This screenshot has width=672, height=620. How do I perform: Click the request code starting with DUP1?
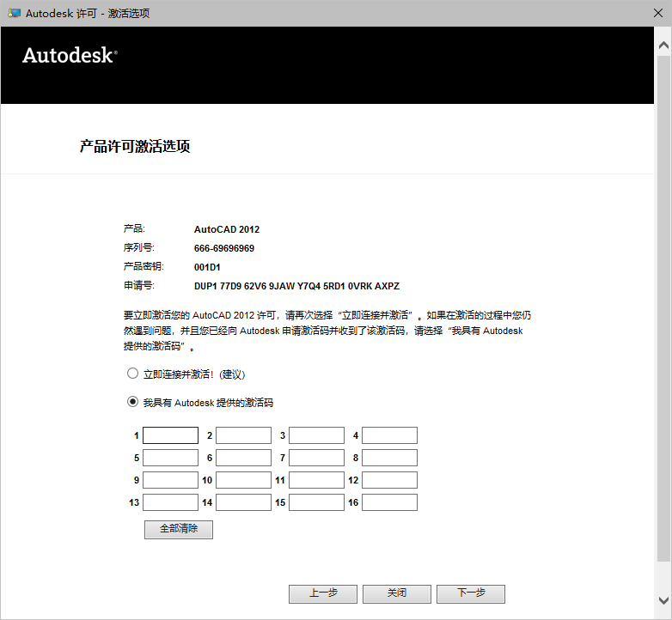point(296,286)
